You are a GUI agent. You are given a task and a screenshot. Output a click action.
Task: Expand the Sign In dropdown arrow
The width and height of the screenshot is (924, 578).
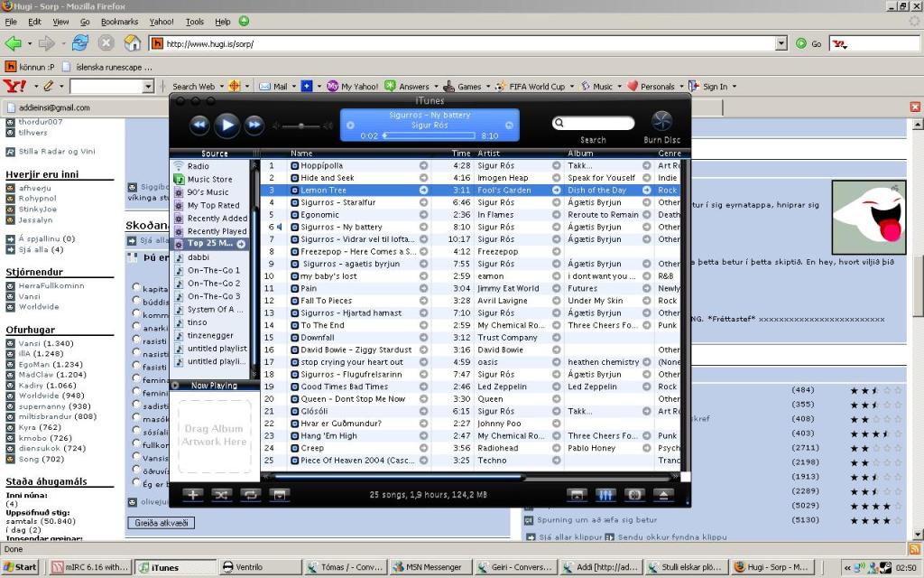tap(735, 87)
